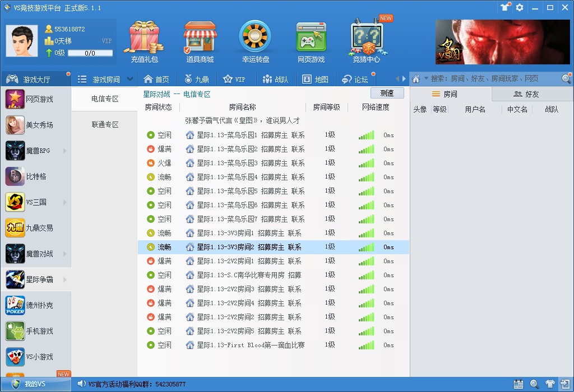Open the magnifier search icon at bottom
This screenshot has width=574, height=392.
click(534, 384)
